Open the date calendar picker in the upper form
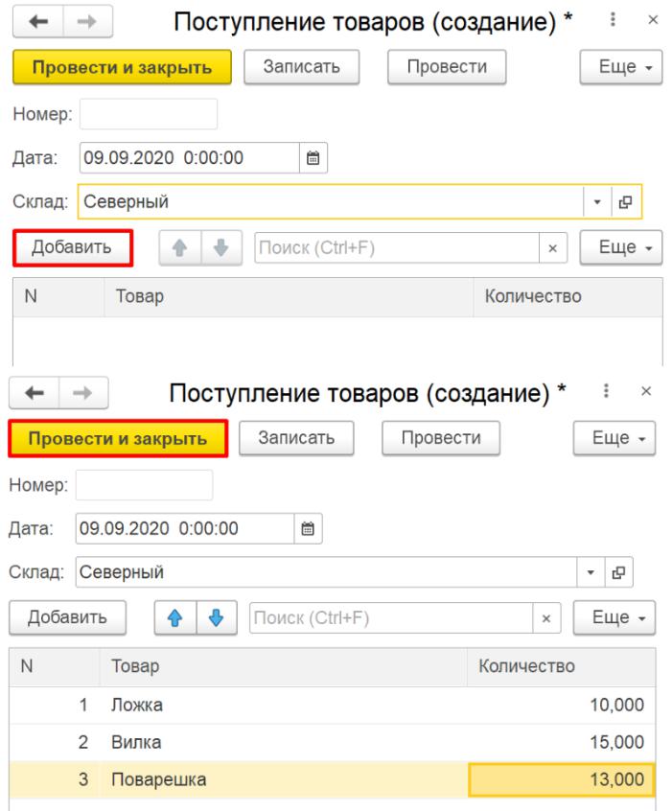The width and height of the screenshot is (672, 811). (x=312, y=157)
